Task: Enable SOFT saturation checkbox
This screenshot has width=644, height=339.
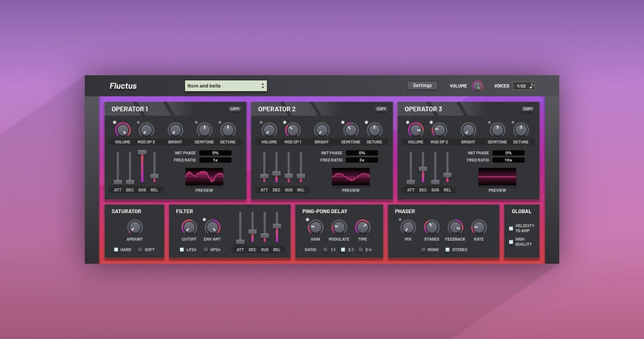Action: (140, 250)
